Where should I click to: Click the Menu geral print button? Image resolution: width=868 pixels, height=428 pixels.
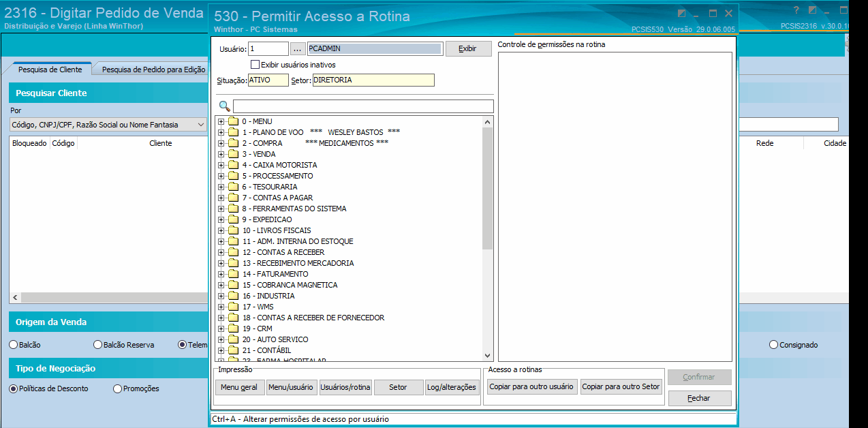point(240,387)
